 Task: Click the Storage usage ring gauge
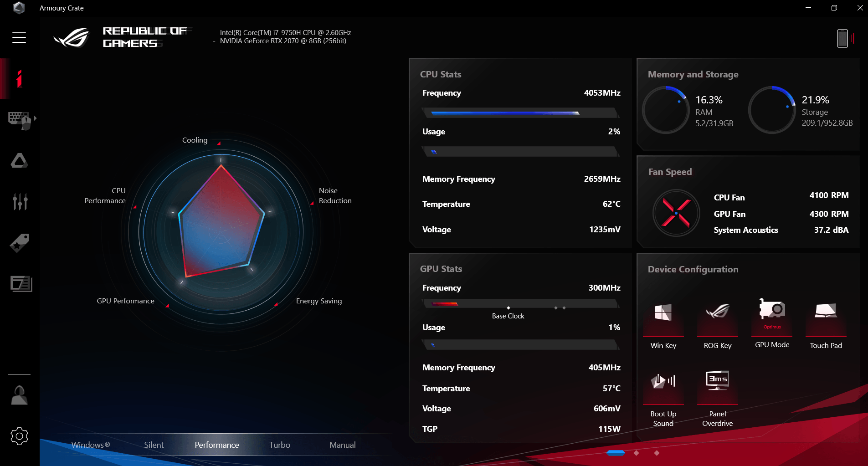pos(772,110)
